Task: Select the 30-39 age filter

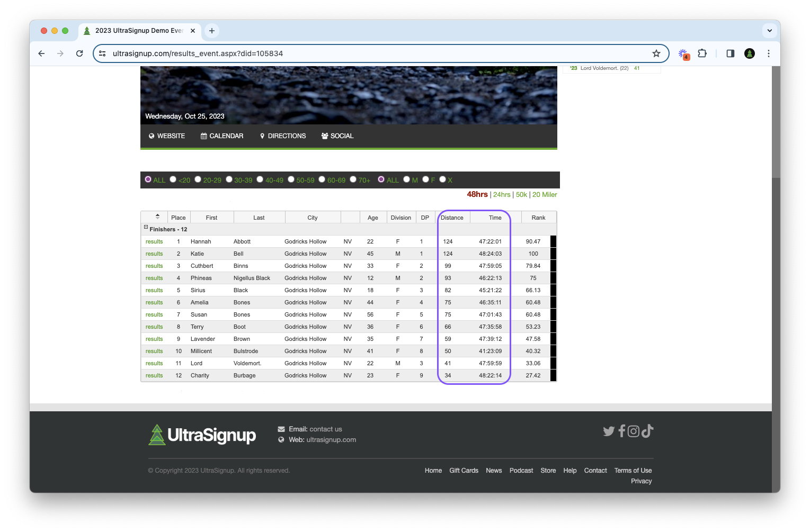Action: coord(229,179)
